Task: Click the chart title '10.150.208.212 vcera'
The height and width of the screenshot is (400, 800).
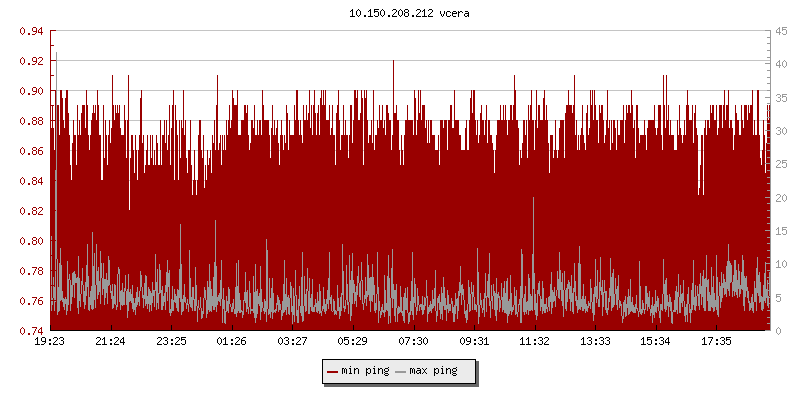Action: [x=400, y=13]
